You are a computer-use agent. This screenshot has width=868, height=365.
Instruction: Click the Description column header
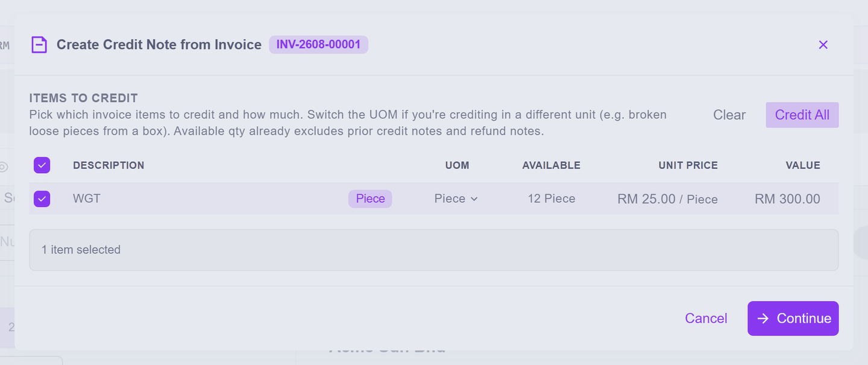(108, 165)
